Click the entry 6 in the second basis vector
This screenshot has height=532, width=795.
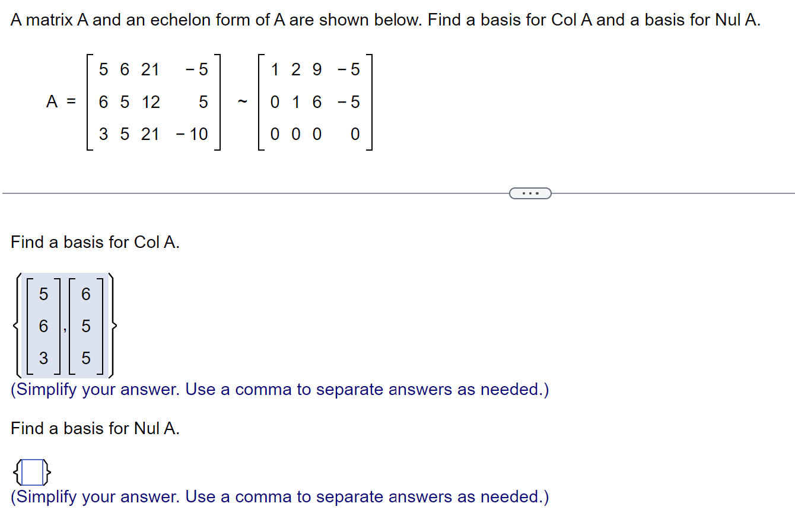(x=87, y=295)
